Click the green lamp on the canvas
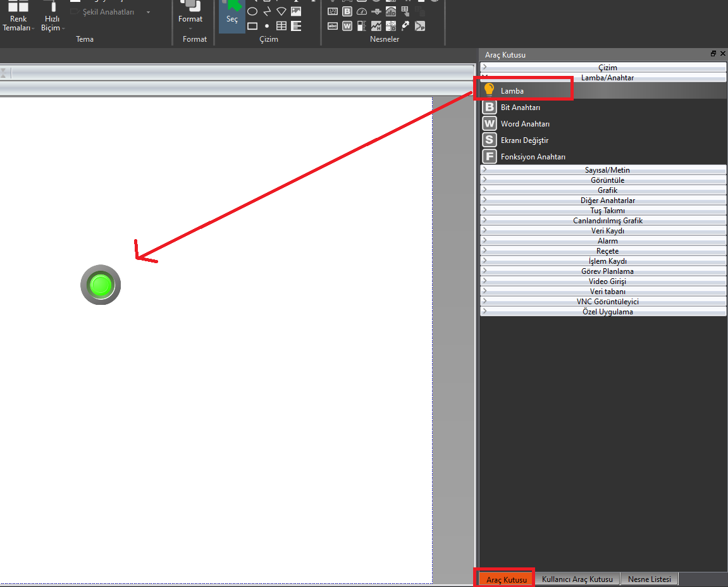 tap(101, 285)
